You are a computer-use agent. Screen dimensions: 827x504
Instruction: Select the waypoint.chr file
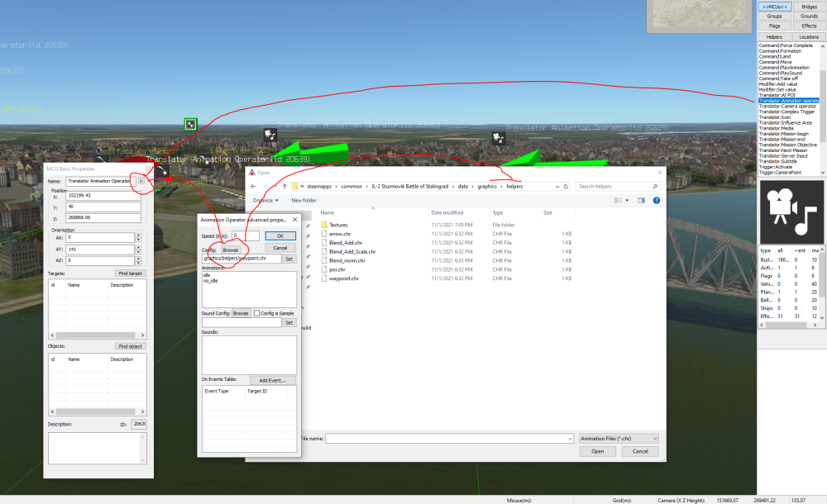(x=343, y=278)
